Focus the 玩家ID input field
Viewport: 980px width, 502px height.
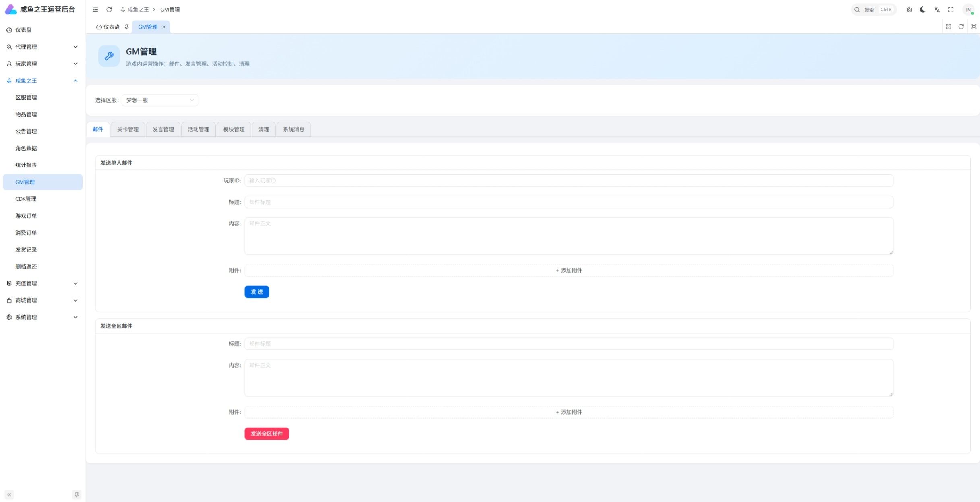(x=569, y=180)
